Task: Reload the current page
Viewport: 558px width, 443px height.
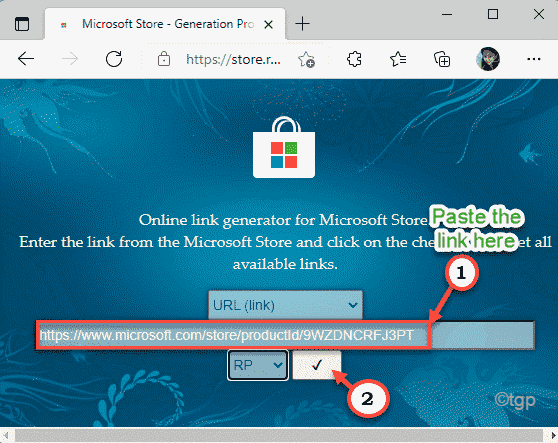Action: (x=114, y=59)
